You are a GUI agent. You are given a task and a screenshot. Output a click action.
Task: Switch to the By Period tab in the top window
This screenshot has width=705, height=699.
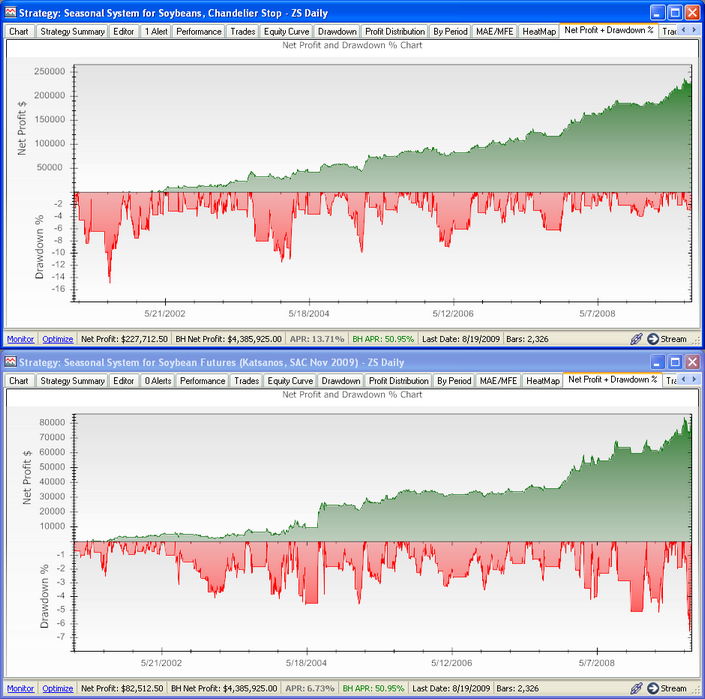point(450,31)
